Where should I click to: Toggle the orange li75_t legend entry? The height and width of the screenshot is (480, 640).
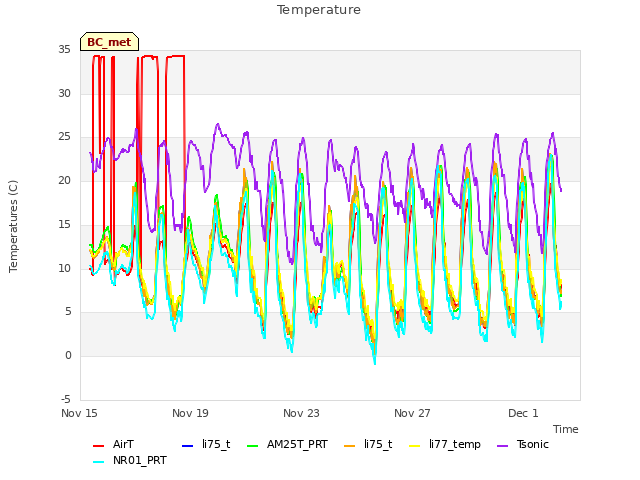click(x=368, y=444)
